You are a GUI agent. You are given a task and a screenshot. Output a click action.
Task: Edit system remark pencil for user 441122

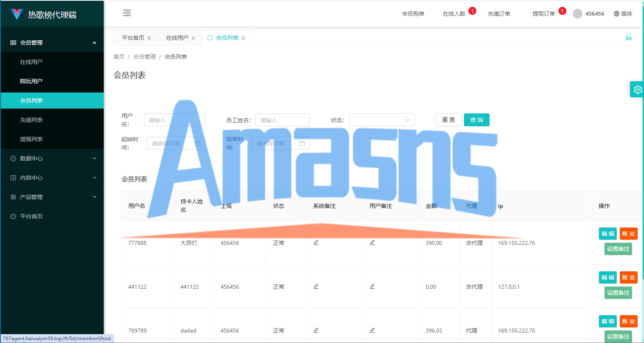point(316,286)
